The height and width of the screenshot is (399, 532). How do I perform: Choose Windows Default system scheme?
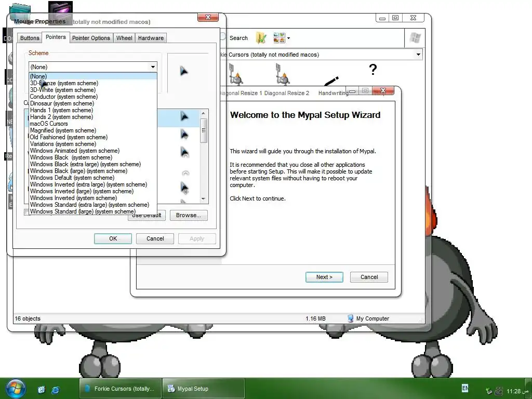tap(93, 178)
